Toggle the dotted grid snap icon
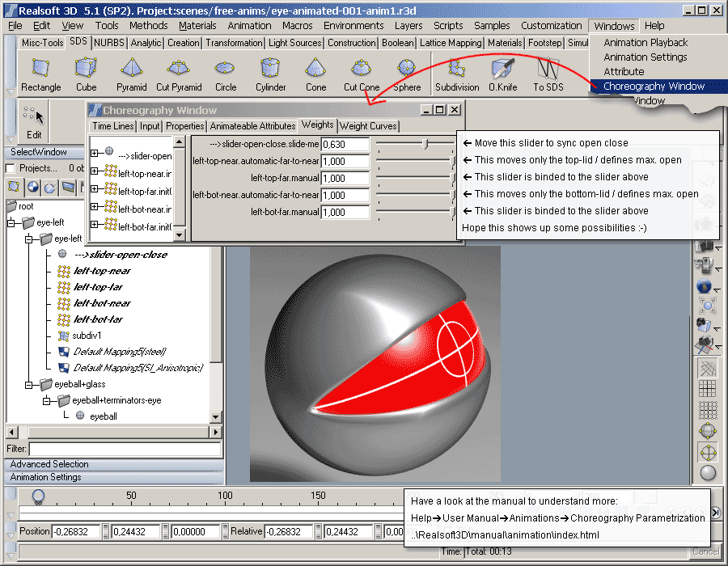 point(708,410)
